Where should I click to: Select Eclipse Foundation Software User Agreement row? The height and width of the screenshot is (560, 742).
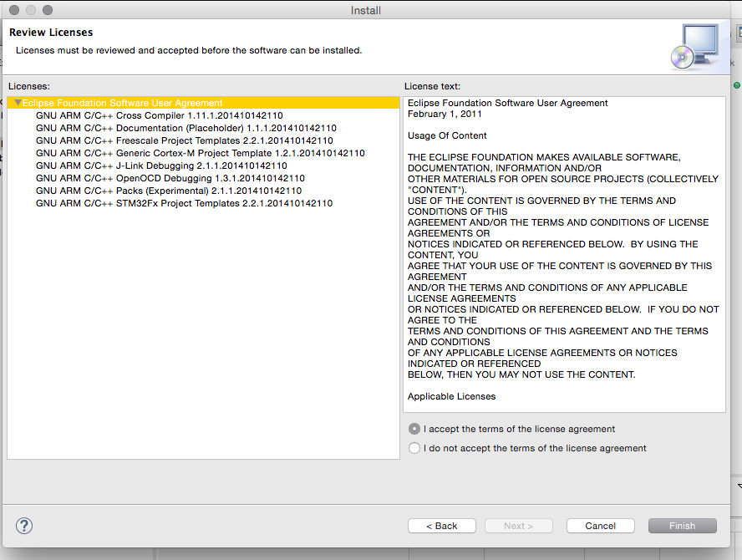(204, 103)
